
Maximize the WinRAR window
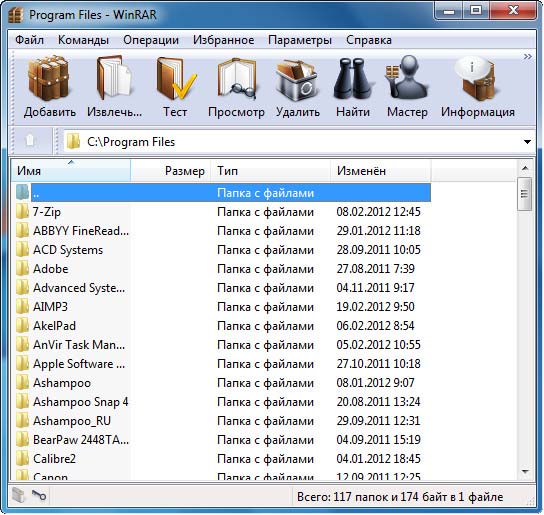pos(476,11)
